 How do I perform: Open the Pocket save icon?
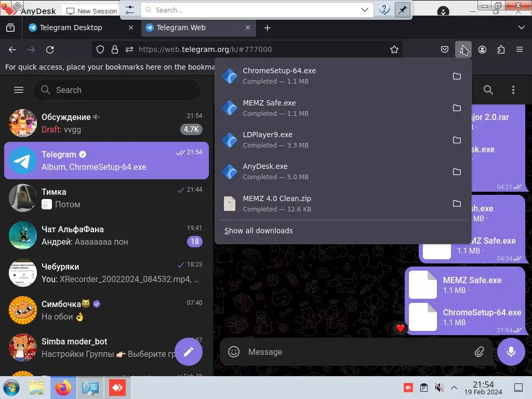[445, 49]
